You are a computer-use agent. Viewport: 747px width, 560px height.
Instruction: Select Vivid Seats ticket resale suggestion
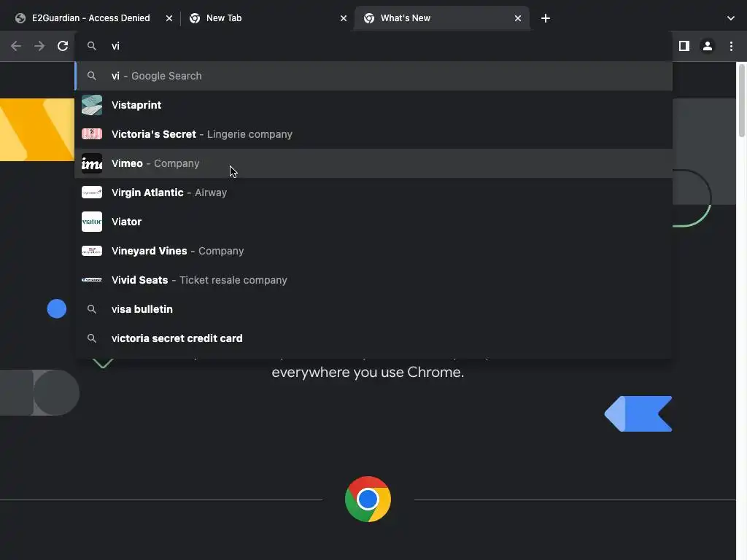pos(373,280)
